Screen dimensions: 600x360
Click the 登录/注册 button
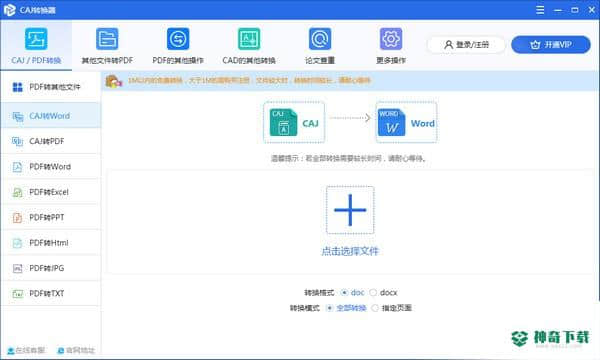466,45
